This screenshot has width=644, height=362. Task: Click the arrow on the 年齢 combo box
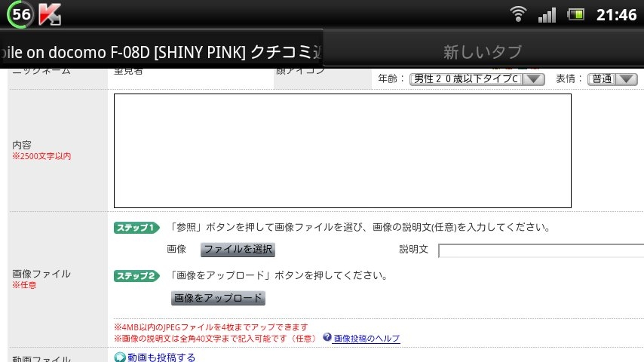(x=533, y=79)
